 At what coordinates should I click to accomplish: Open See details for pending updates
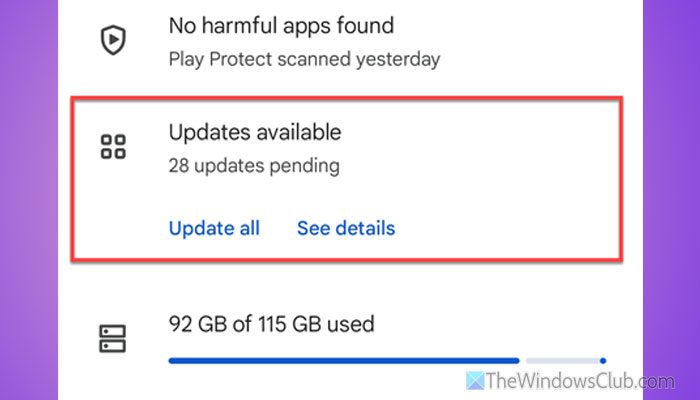346,228
